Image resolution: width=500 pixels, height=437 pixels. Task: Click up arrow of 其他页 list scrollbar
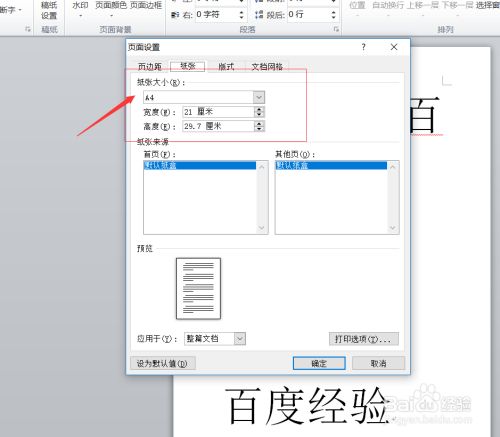point(393,166)
